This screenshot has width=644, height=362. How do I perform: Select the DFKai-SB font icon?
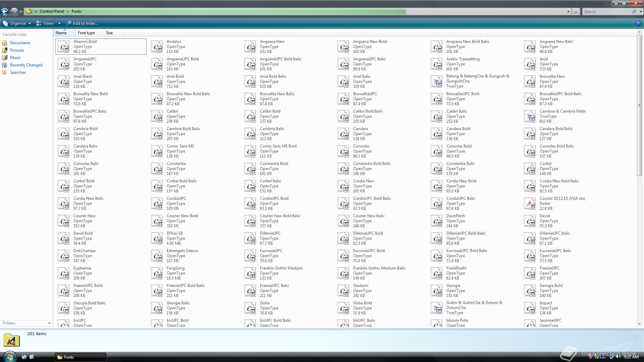(157, 238)
